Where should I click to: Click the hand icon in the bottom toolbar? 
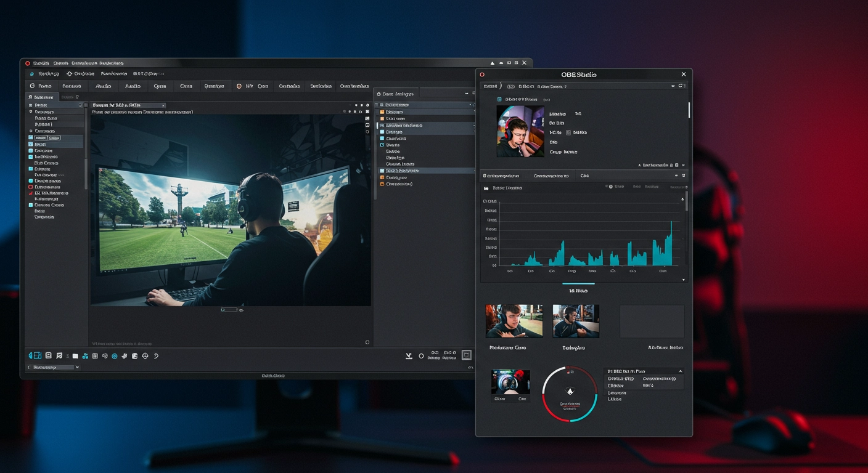[125, 356]
